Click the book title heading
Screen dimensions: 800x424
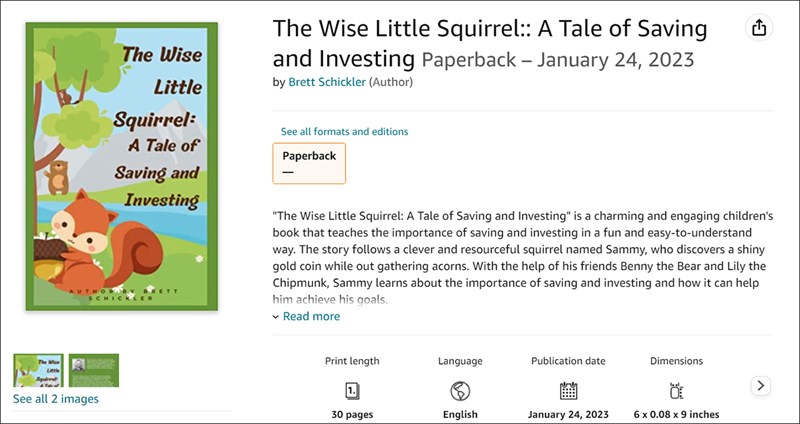(x=490, y=42)
